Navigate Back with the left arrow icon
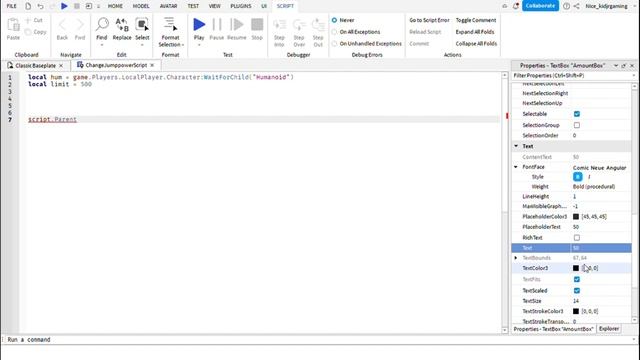 62,24
